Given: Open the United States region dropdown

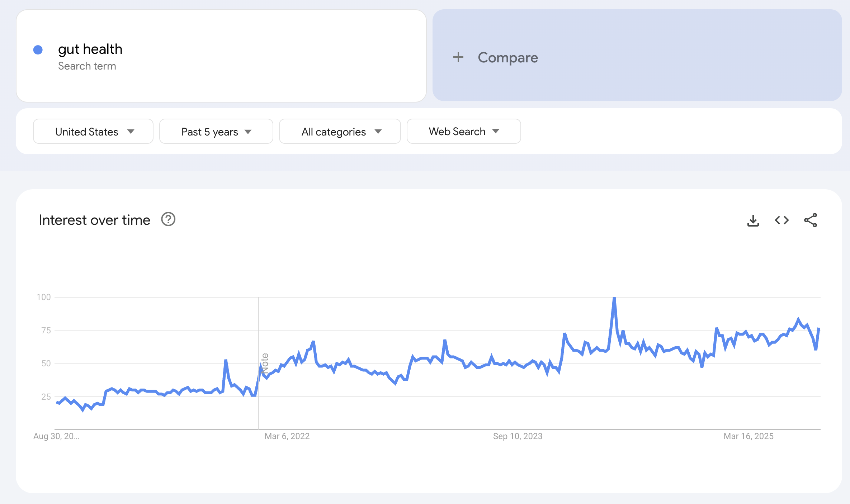Looking at the screenshot, I should coord(93,132).
